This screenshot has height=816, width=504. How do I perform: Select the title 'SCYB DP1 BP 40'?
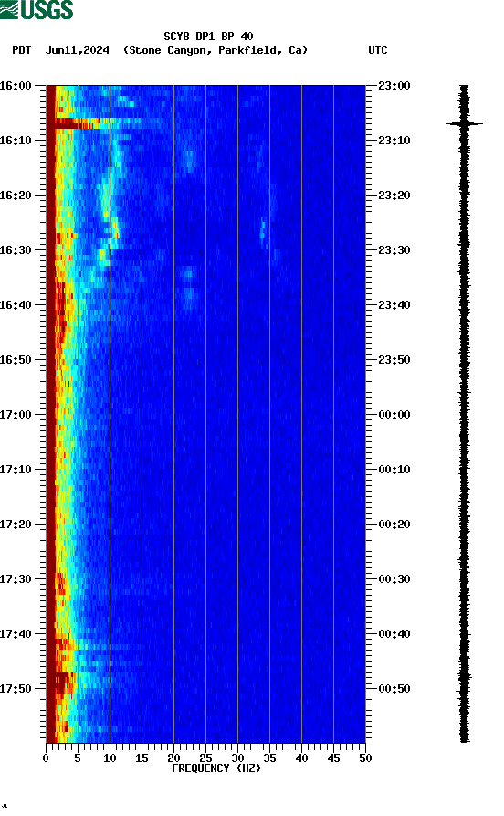click(x=208, y=37)
